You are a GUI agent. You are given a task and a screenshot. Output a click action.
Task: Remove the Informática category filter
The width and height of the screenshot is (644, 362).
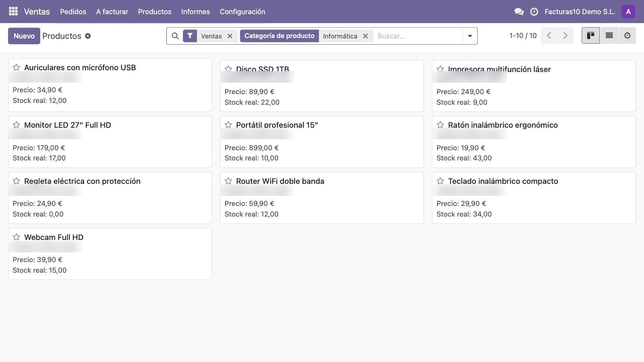coord(365,36)
